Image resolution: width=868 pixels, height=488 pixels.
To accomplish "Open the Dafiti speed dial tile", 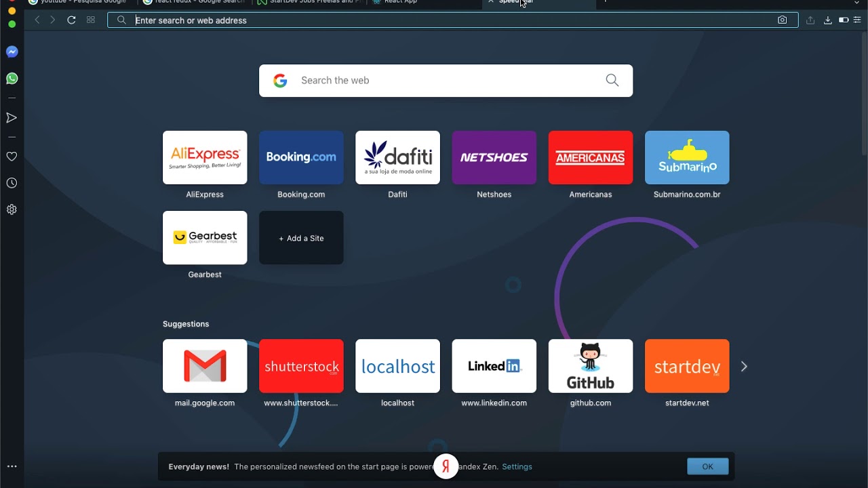I will click(397, 157).
